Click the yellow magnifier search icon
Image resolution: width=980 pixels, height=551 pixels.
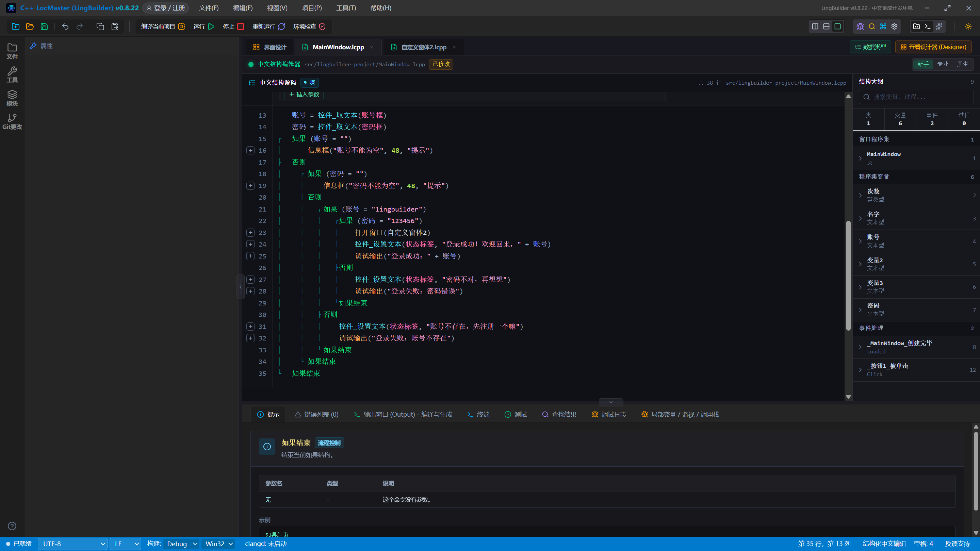click(871, 26)
